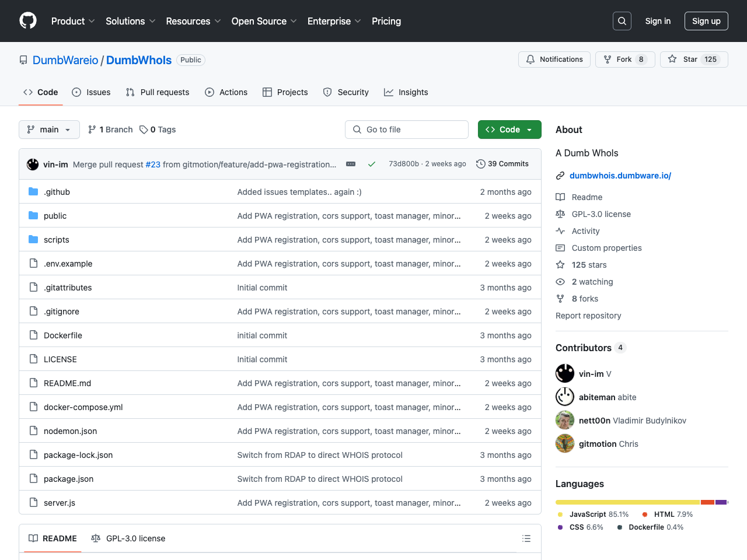
Task: Click the .github folder icon
Action: pyautogui.click(x=33, y=192)
